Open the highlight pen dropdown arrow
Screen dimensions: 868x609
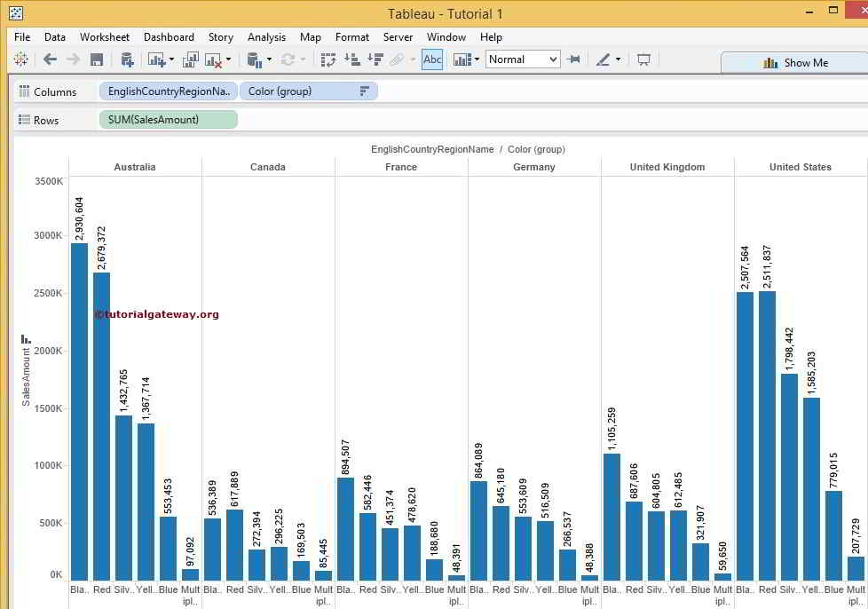[619, 59]
